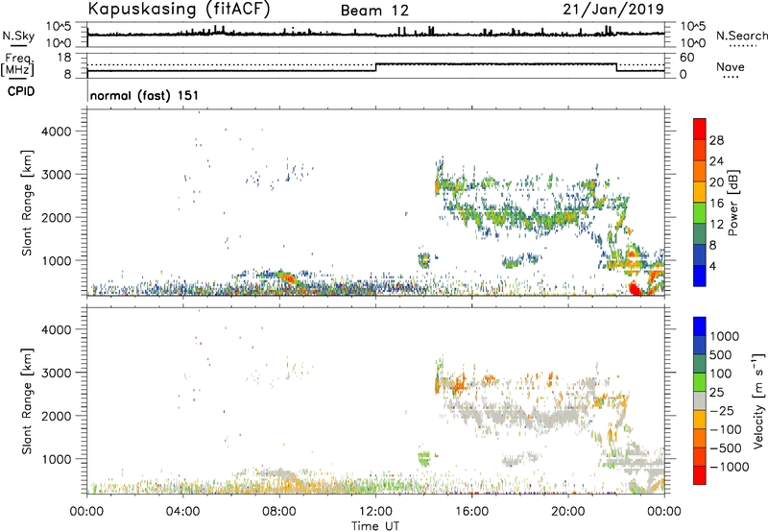The image size is (768, 532).
Task: Click the '12:00' time tick label
Action: [x=375, y=512]
